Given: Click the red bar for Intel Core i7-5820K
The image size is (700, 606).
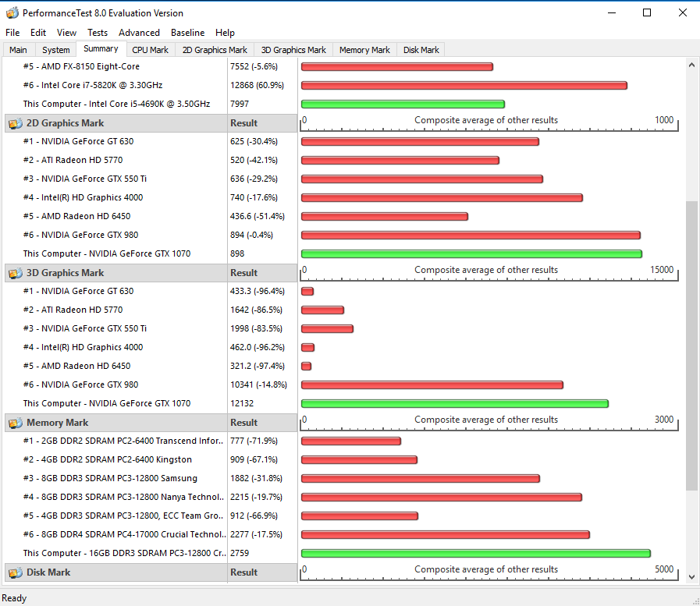Looking at the screenshot, I should (464, 85).
